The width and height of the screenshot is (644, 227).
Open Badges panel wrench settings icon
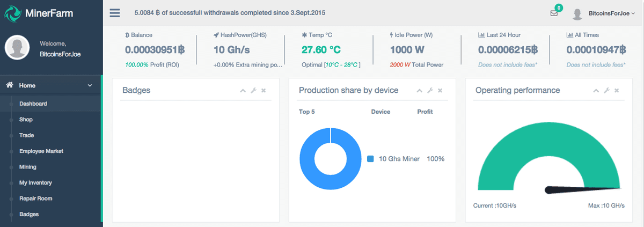(x=253, y=91)
